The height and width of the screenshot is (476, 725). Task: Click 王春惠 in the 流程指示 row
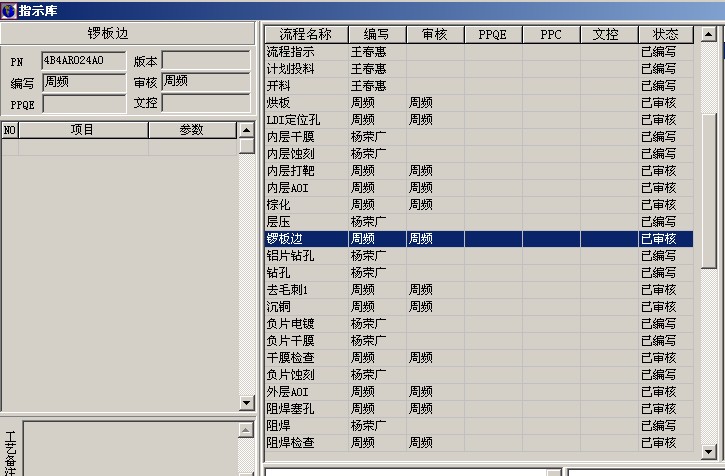pos(369,52)
